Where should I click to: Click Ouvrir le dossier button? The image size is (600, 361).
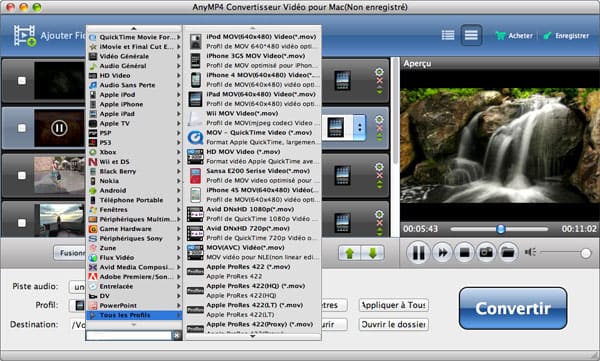click(x=393, y=324)
